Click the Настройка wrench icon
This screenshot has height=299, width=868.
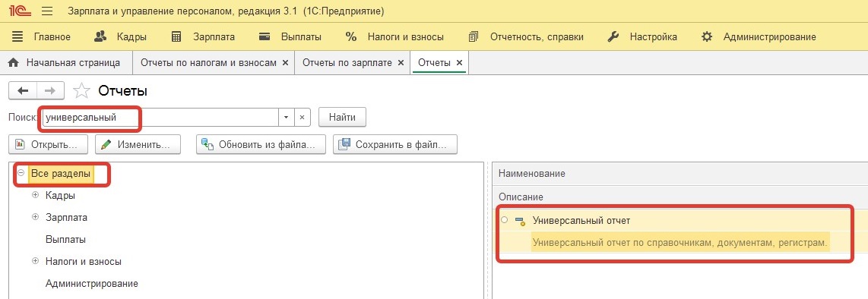pyautogui.click(x=613, y=37)
